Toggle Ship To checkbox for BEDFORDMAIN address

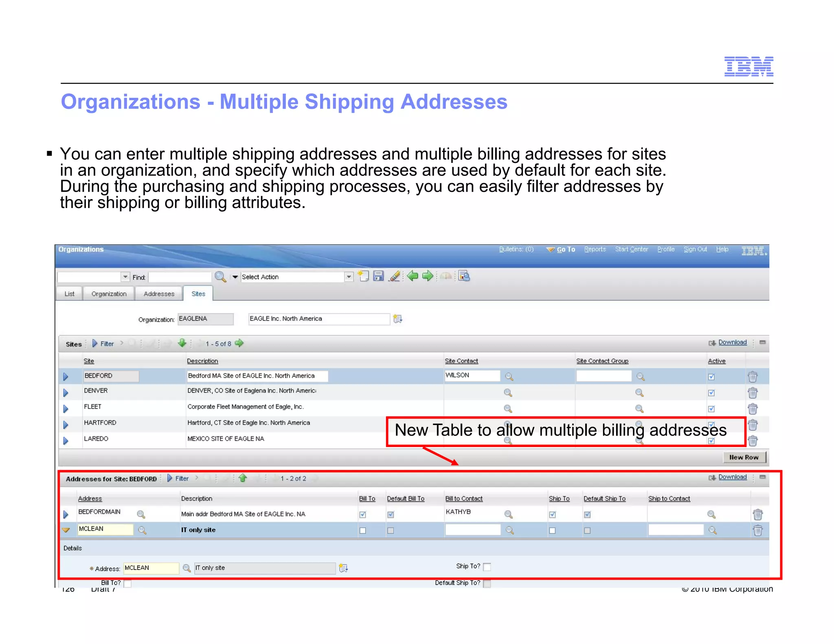point(552,515)
